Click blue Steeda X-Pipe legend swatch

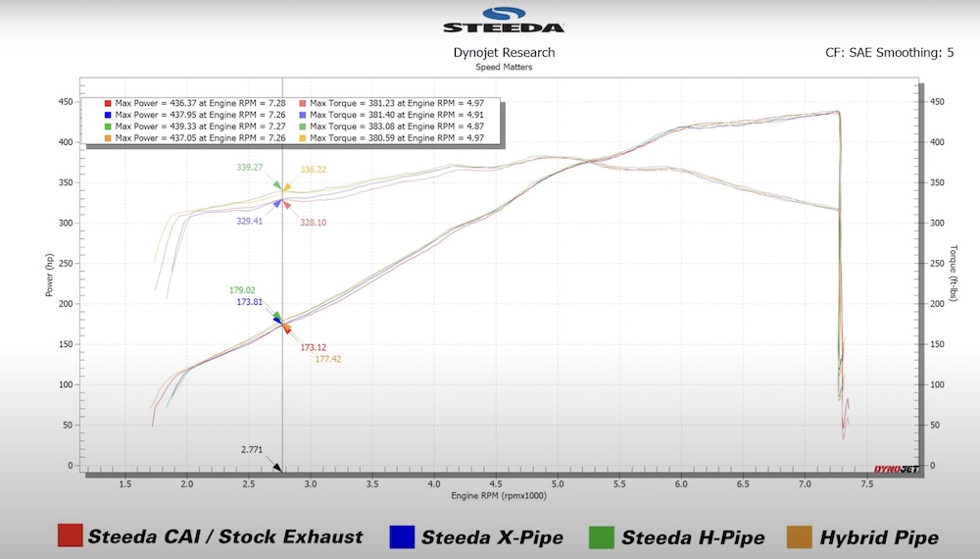click(402, 536)
